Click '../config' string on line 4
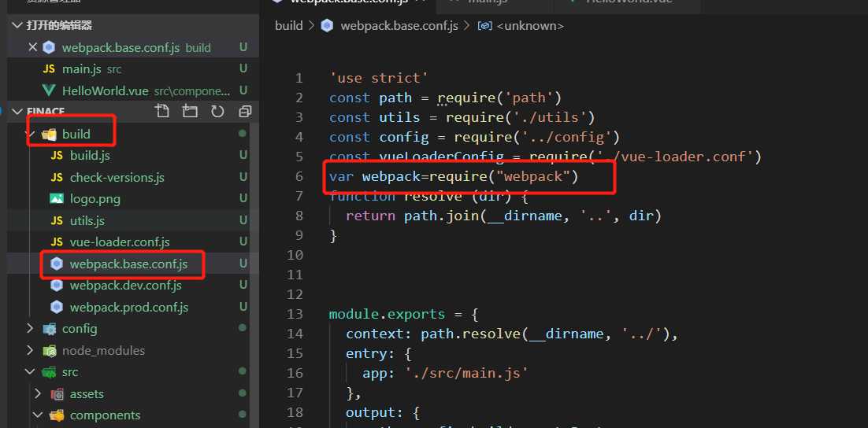The height and width of the screenshot is (428, 868). point(566,137)
